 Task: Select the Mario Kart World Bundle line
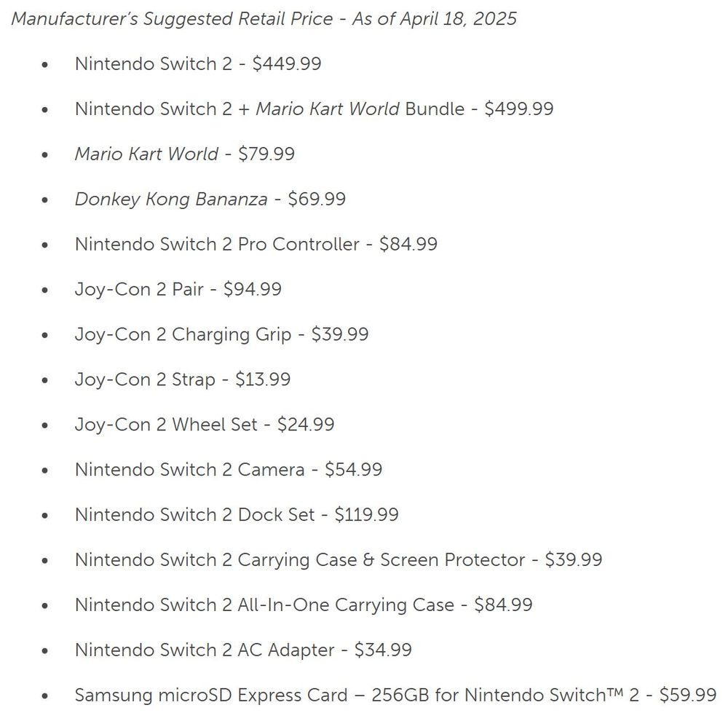314,109
